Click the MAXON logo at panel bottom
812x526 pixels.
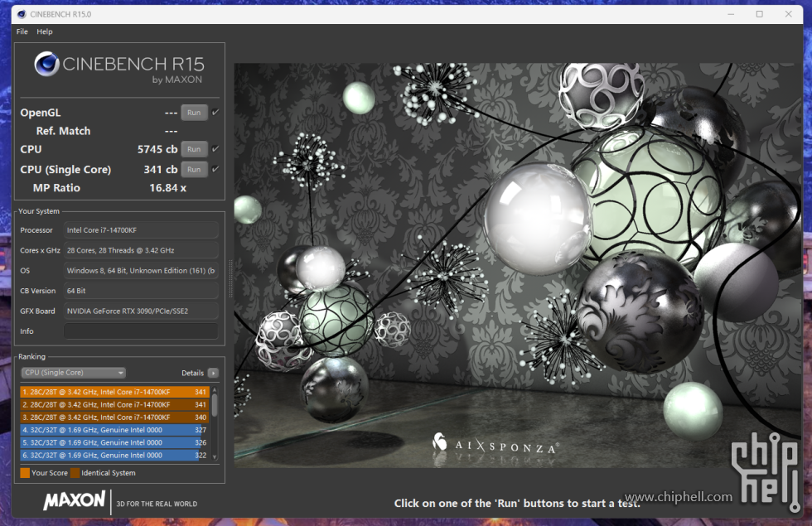[75, 500]
